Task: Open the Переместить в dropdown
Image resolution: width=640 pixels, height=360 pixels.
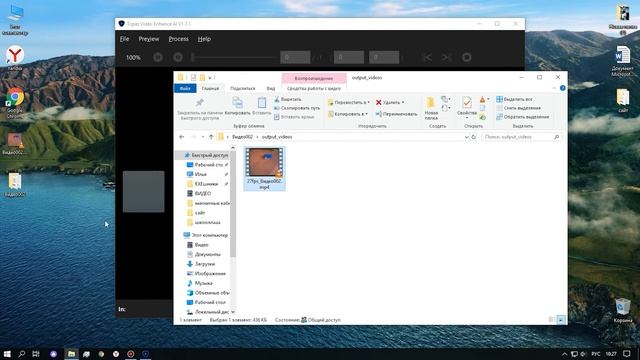Action: (x=349, y=102)
